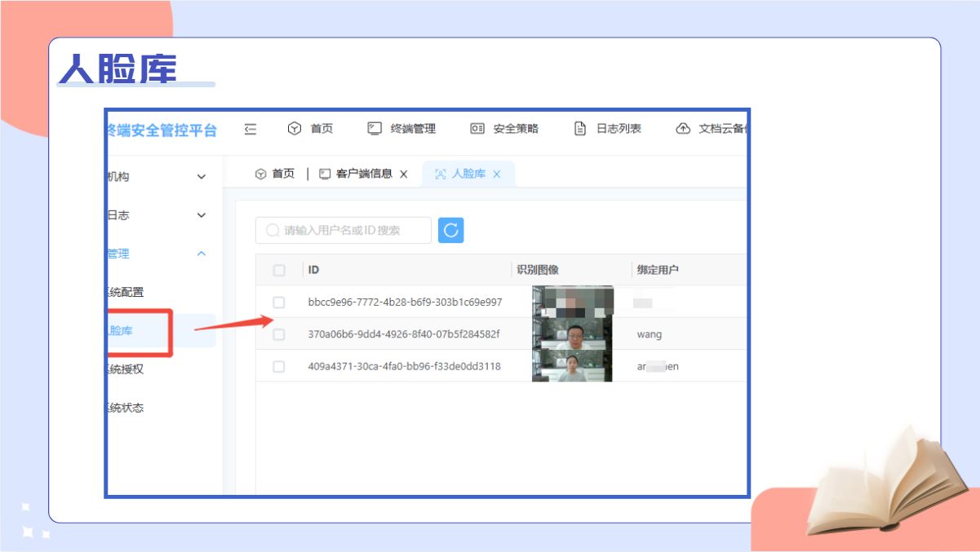Viewport: 980px width, 552px height.
Task: Click the cloud upload icon for 文档云备份
Action: point(683,129)
